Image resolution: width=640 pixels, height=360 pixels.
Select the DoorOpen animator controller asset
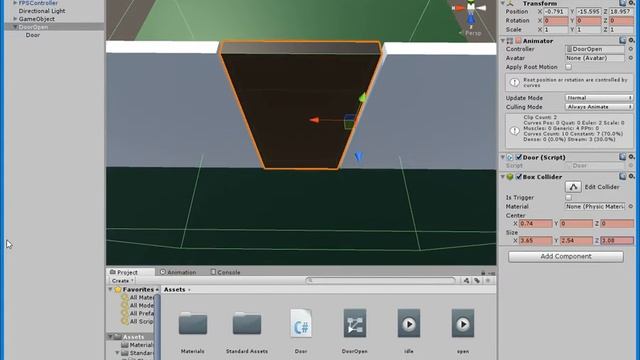coord(355,323)
